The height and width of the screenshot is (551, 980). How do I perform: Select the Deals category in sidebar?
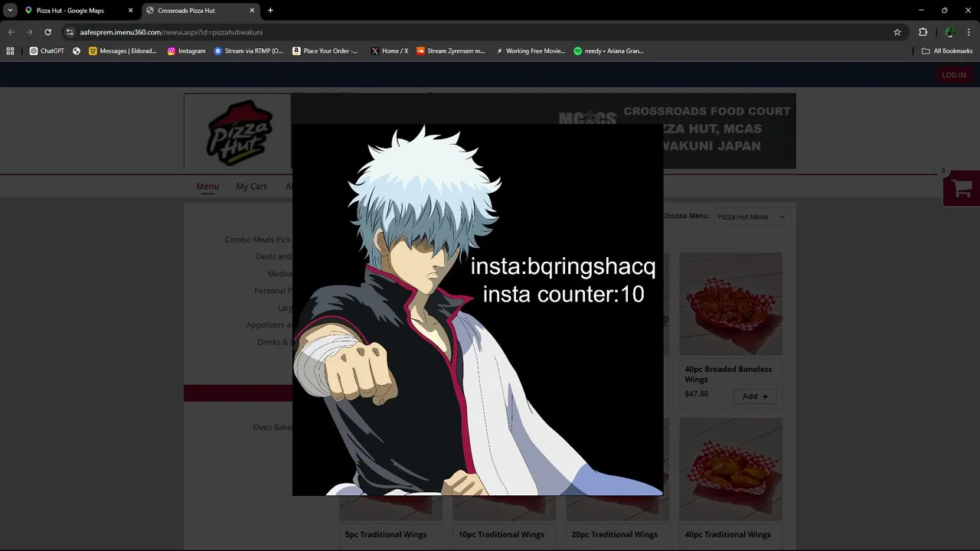pyautogui.click(x=273, y=256)
